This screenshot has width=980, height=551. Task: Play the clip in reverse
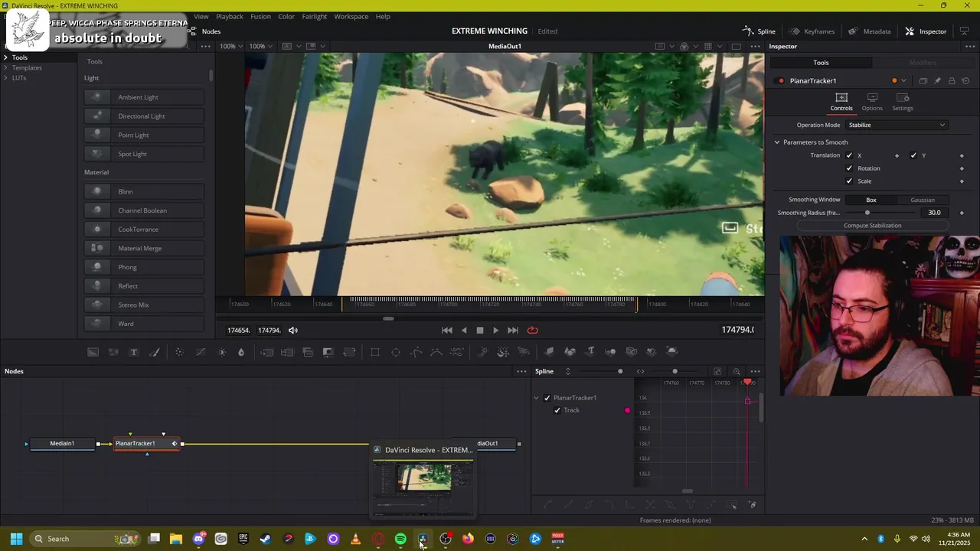coord(464,331)
